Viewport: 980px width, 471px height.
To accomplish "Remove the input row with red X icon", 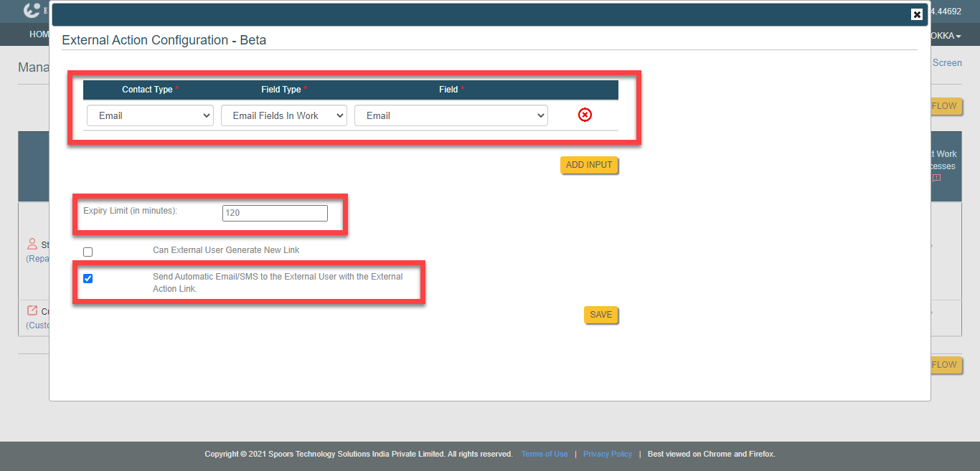I will pos(585,115).
